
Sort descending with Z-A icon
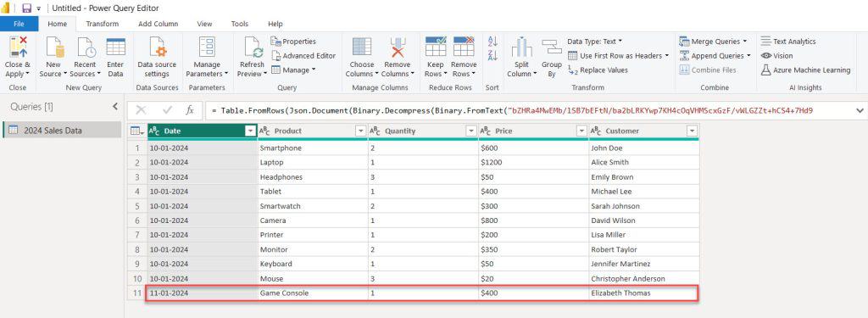(492, 55)
